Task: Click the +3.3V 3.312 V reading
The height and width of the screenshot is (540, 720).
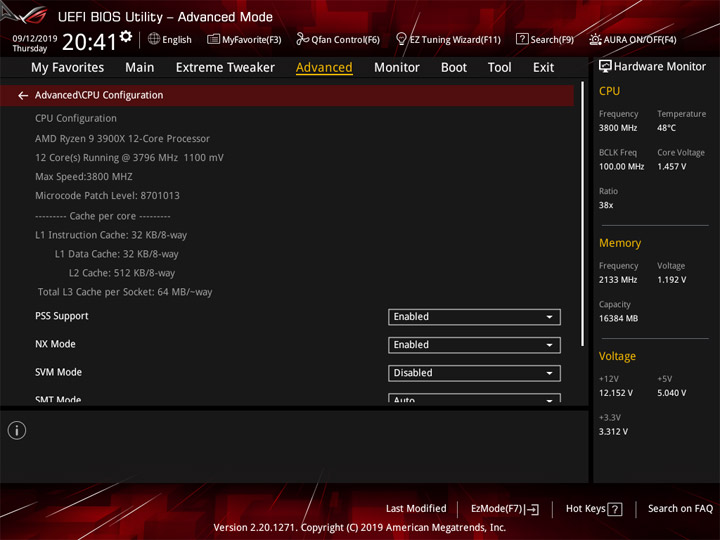Action: tap(613, 432)
